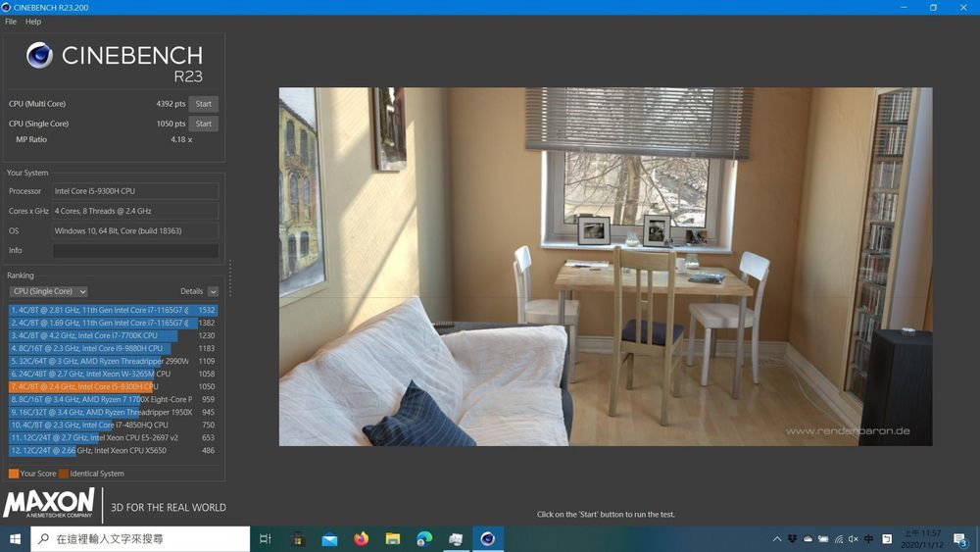Start the CPU Single Core test
The height and width of the screenshot is (552, 980).
point(203,124)
